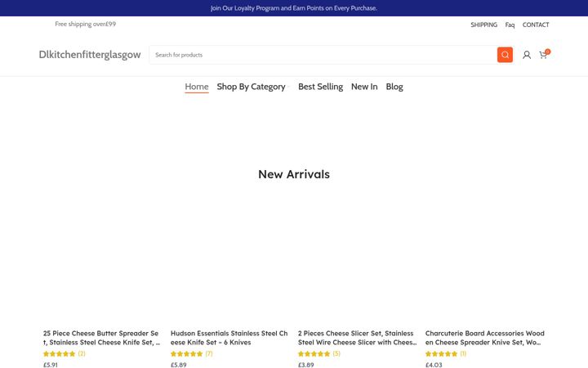Open the Faq link
This screenshot has height=368, width=588.
[510, 25]
